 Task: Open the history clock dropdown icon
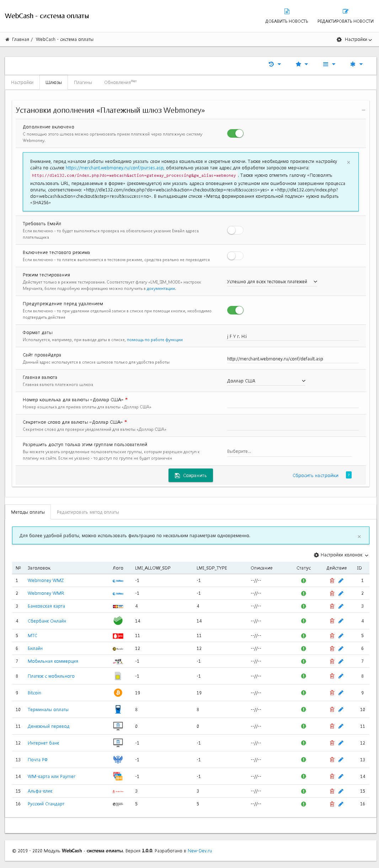click(x=275, y=64)
